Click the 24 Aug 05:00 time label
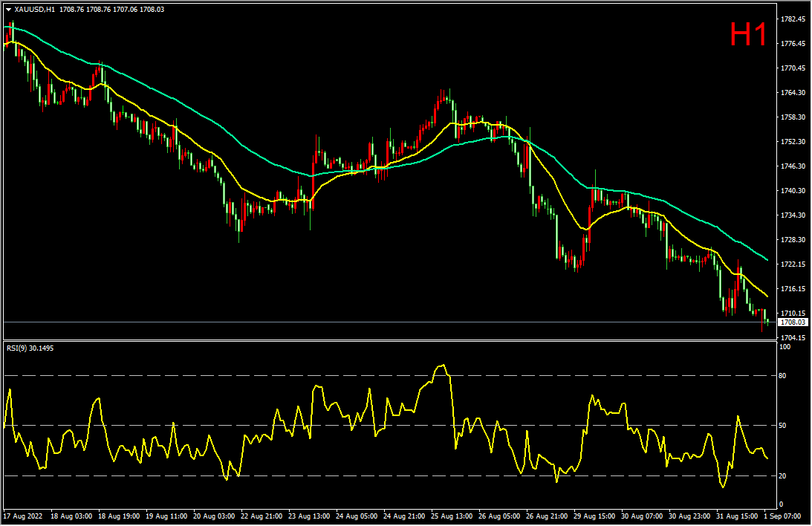The width and height of the screenshot is (812, 526). coord(357,516)
